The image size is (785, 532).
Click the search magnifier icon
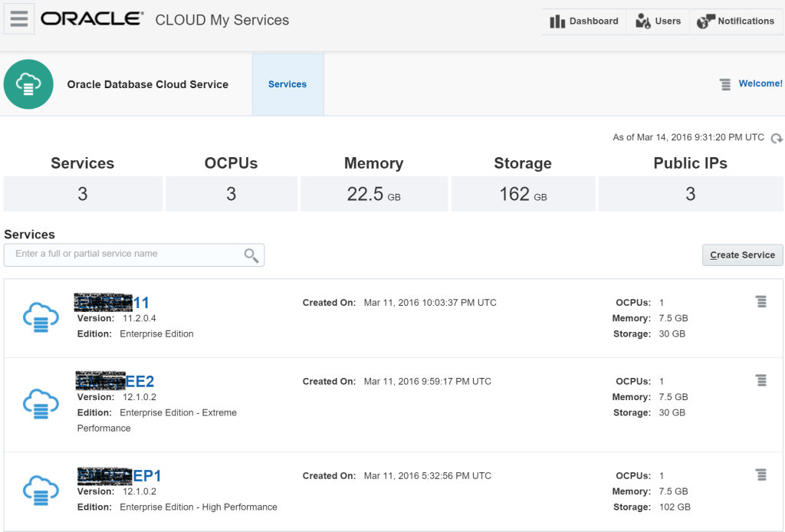251,255
